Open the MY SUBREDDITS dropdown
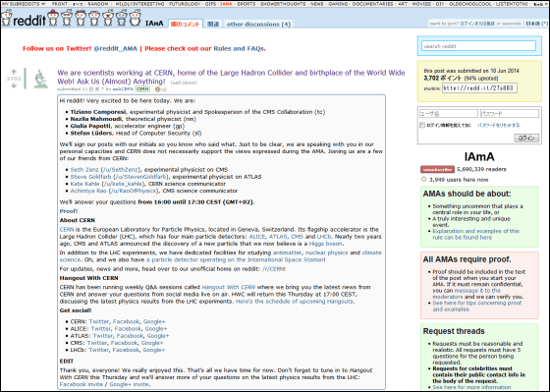 24,4
